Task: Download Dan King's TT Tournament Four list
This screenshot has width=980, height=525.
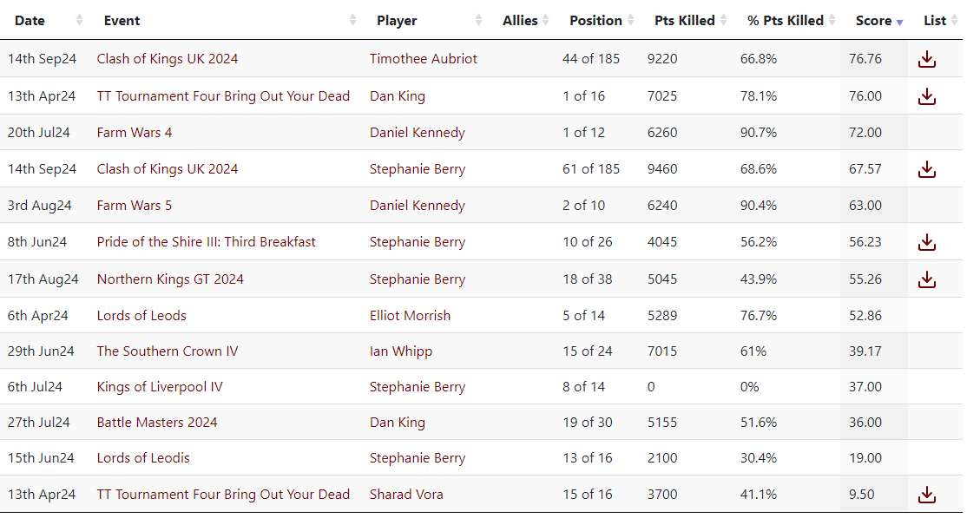Action: click(x=927, y=96)
